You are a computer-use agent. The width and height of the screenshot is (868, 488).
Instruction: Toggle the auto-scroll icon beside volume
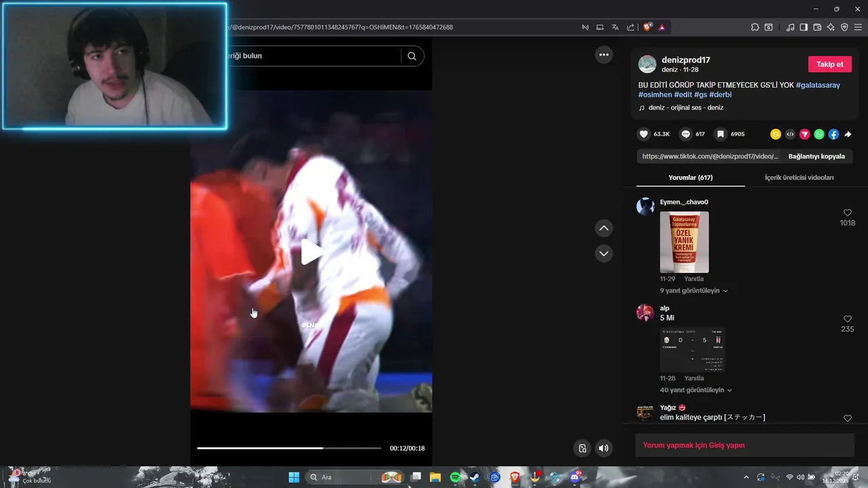coord(582,448)
